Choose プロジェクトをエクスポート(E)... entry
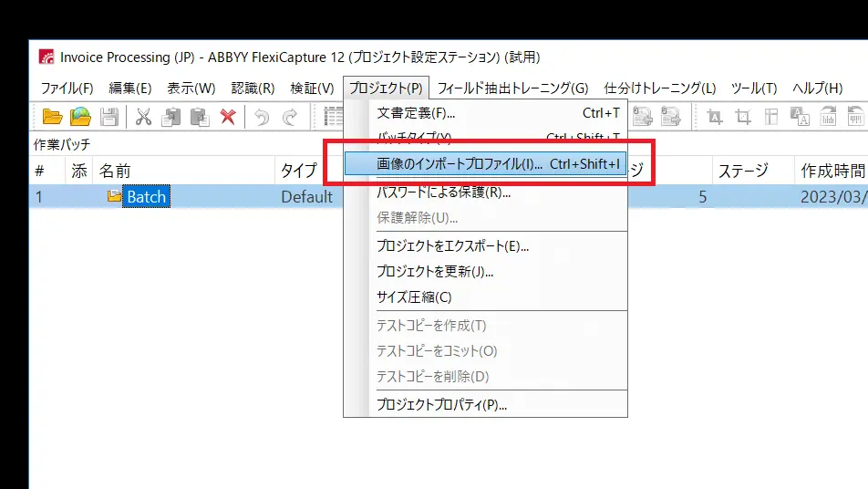The width and height of the screenshot is (868, 489). (485, 246)
